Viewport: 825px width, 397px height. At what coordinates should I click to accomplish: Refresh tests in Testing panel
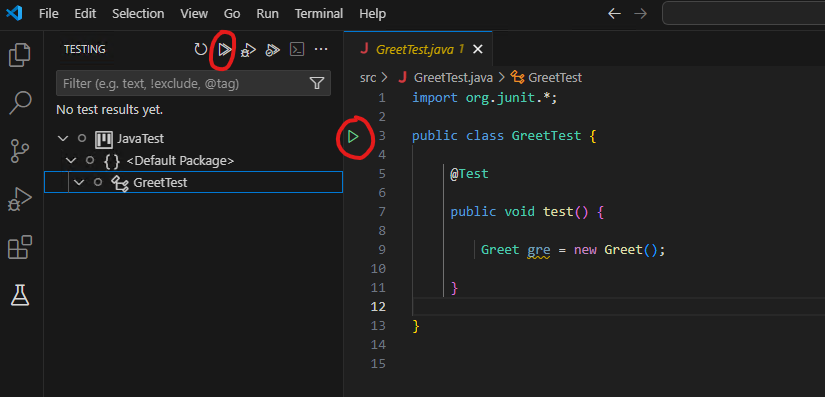(x=200, y=49)
